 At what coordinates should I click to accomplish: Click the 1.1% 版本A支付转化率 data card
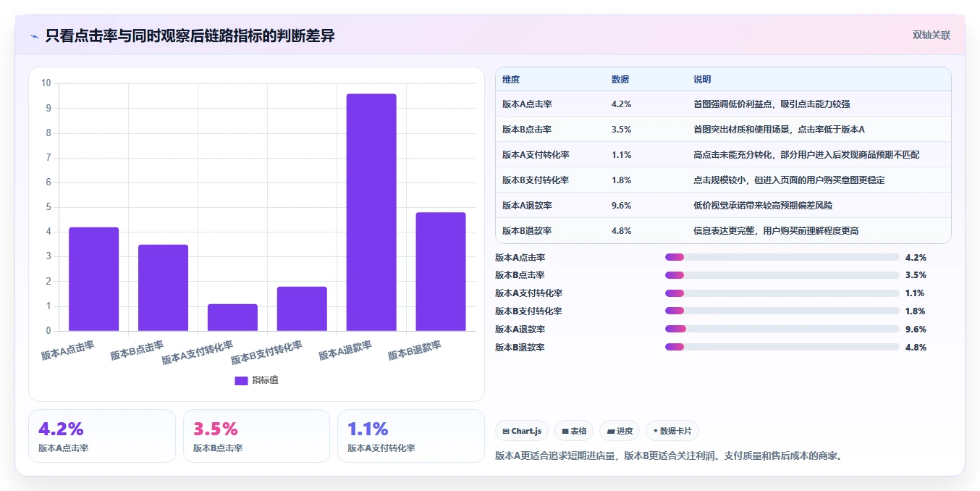coord(411,436)
